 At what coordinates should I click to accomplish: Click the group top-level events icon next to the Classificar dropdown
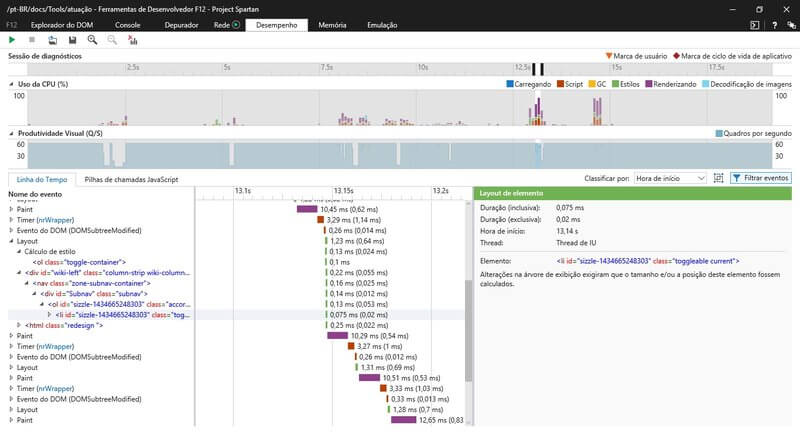(x=718, y=178)
